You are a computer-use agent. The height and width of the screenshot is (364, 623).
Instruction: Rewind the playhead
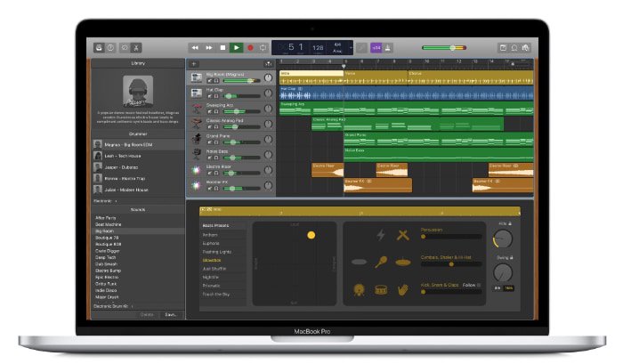pyautogui.click(x=195, y=48)
